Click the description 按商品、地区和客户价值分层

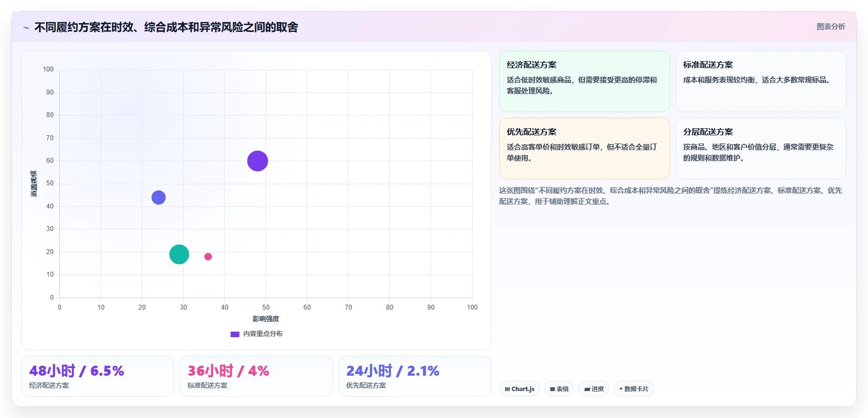pos(758,152)
